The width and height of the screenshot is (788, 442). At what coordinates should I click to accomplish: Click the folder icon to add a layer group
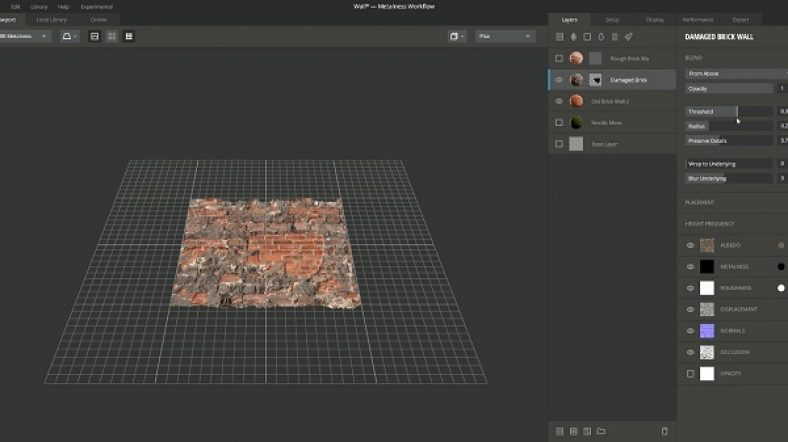pos(601,431)
